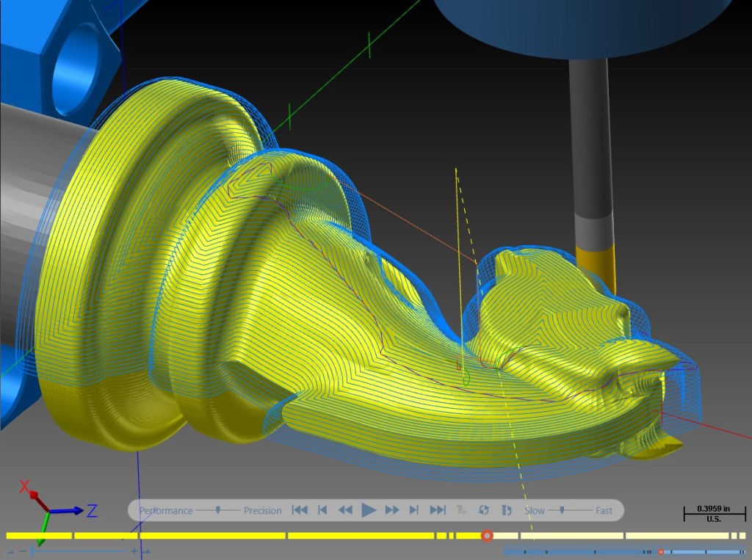Click the run-to-next-operation icon
This screenshot has width=752, height=560.
click(461, 510)
